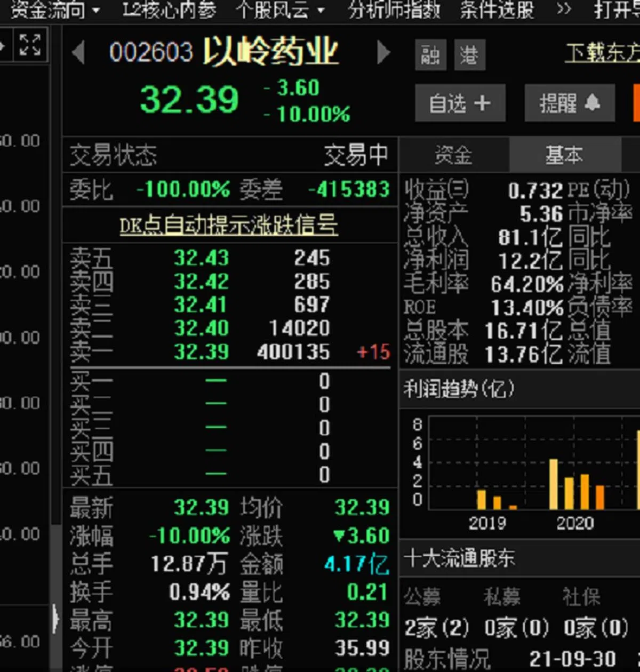Click the 港 Hong Kong connect badge
This screenshot has height=672, width=640.
pos(469,55)
